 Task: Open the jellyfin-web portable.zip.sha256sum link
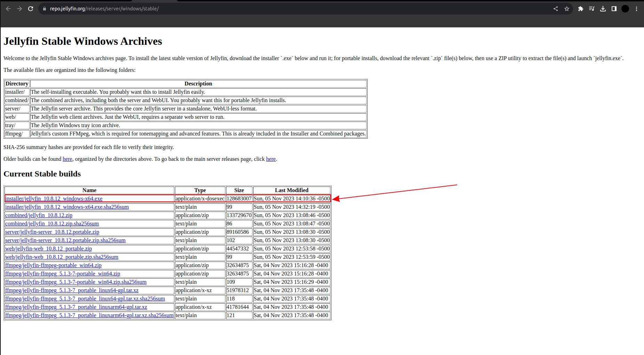[x=62, y=257]
